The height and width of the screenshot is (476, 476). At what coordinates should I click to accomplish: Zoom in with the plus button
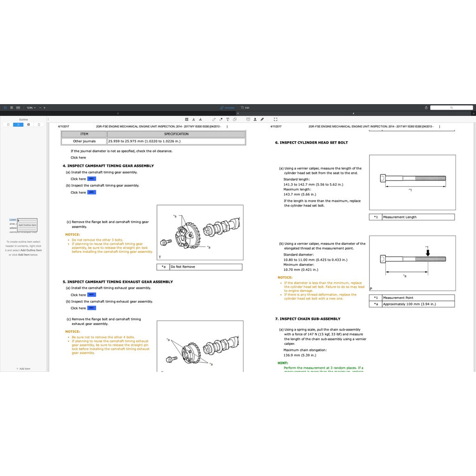45,107
